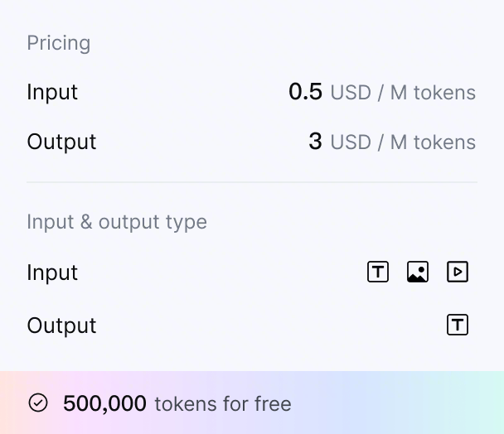Select the Output label under Pricing
504x434 pixels.
(x=61, y=142)
